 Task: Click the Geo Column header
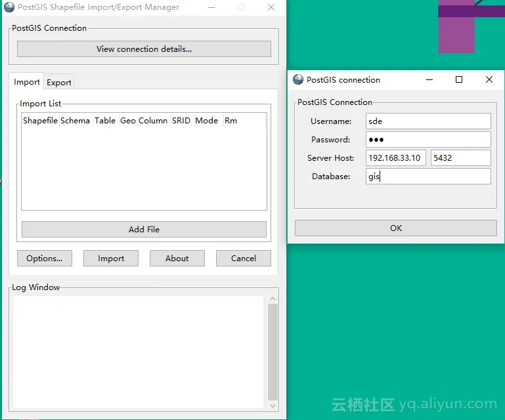[144, 120]
